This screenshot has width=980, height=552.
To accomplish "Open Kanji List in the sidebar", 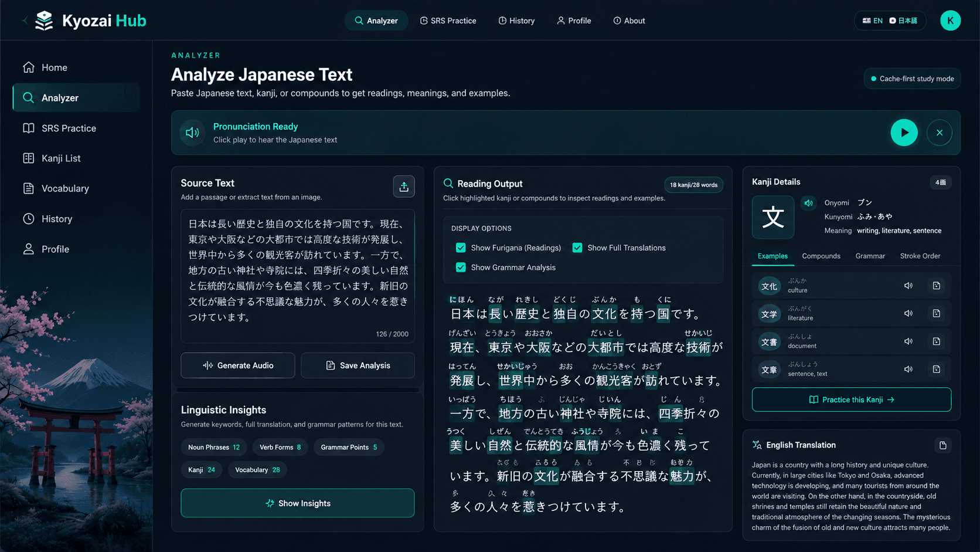I will click(x=76, y=158).
